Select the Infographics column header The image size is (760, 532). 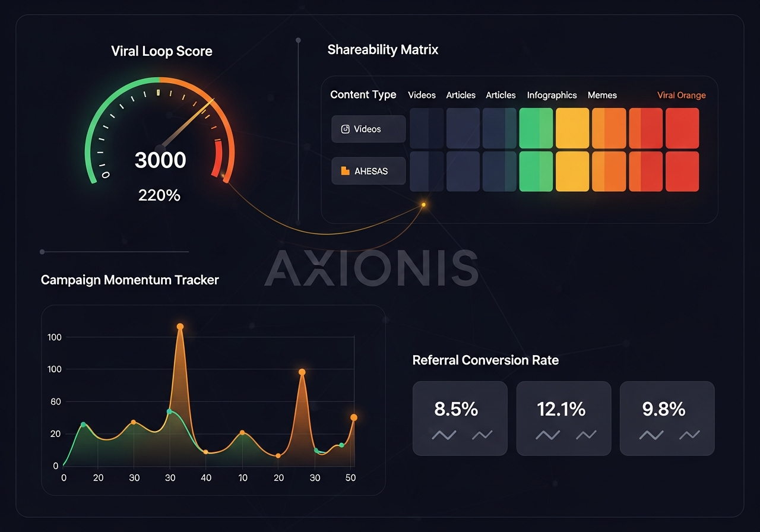point(552,95)
